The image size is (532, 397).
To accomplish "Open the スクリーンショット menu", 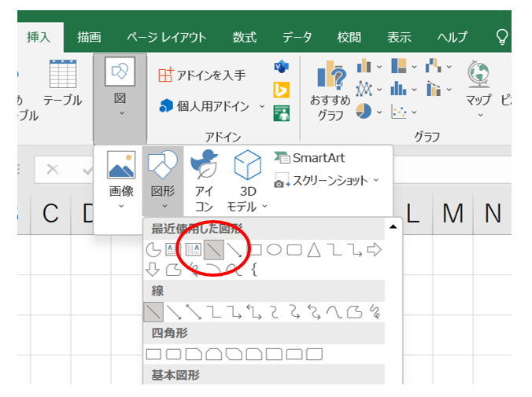I will pos(327,180).
